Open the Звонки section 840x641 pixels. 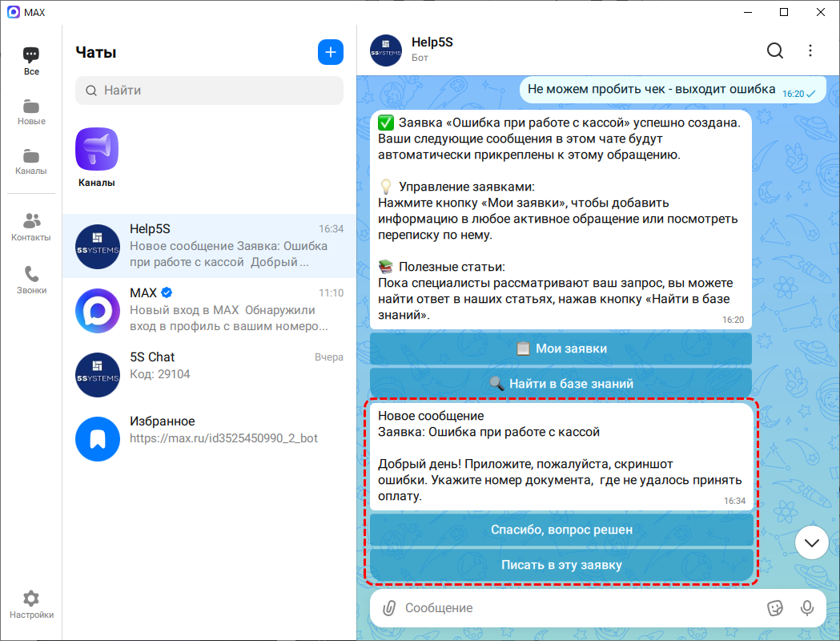(x=31, y=280)
